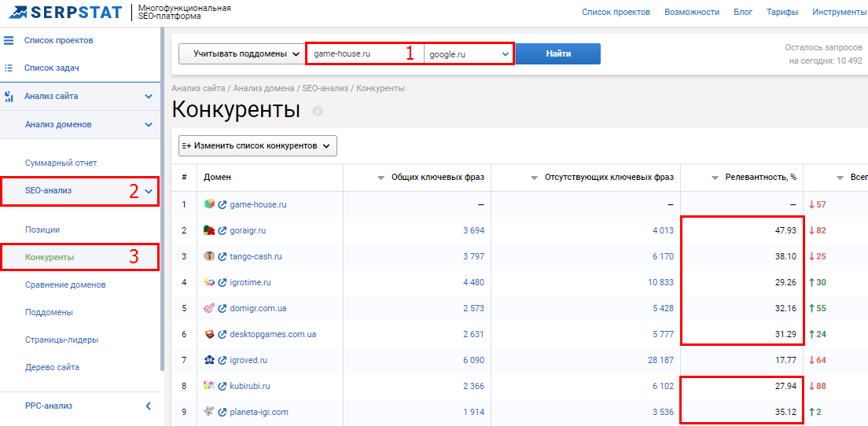Click the favicon of goraigr.ru
Viewport: 868px width, 426px height.
tap(209, 230)
